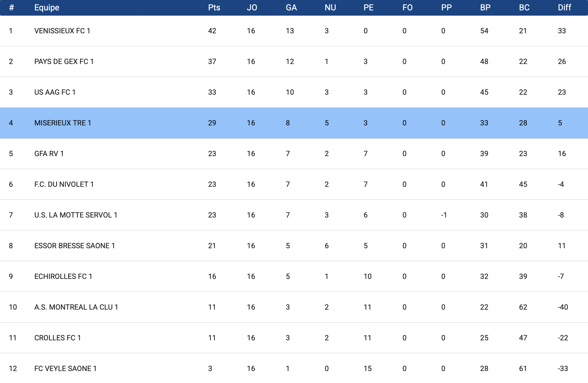Select the Diff column header
Image resolution: width=588 pixels, height=383 pixels.
tap(564, 8)
